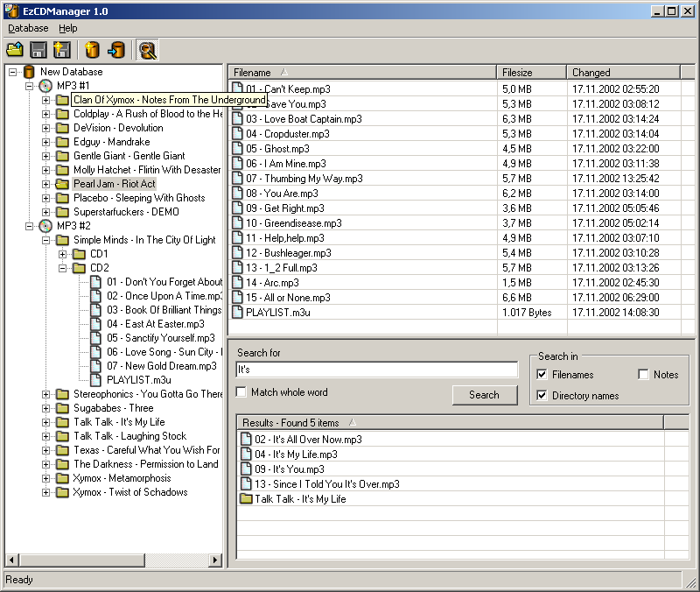700x592 pixels.
Task: Click file icon of 05 - Ghost.mp3
Action: pos(237,148)
